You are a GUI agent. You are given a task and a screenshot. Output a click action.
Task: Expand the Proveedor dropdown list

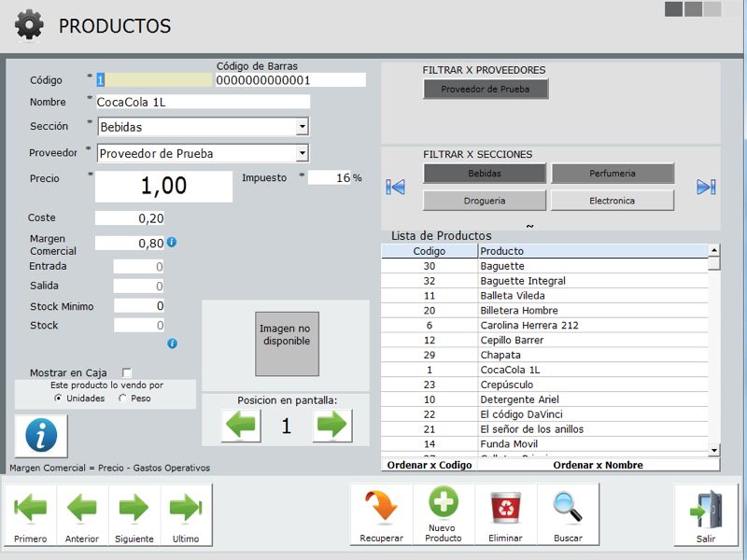[302, 153]
